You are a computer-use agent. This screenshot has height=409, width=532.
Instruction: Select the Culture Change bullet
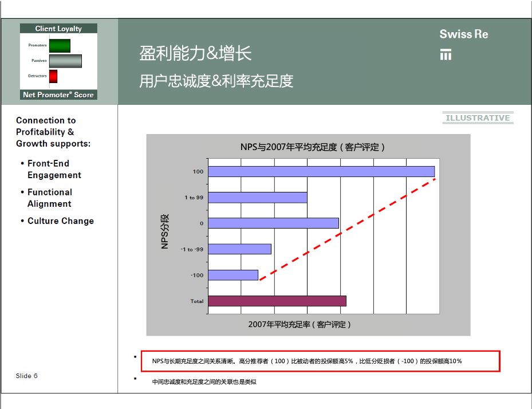(61, 221)
